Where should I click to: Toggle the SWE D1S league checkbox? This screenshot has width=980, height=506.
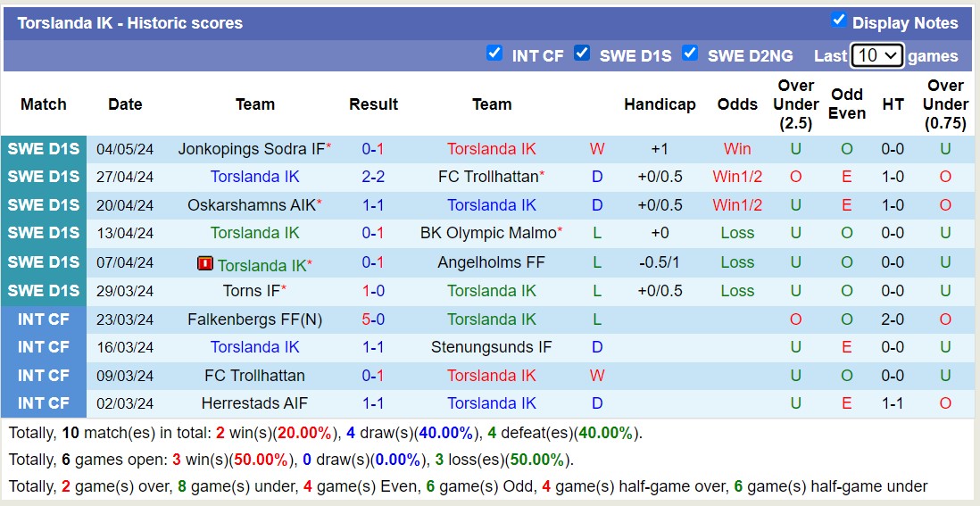click(582, 54)
